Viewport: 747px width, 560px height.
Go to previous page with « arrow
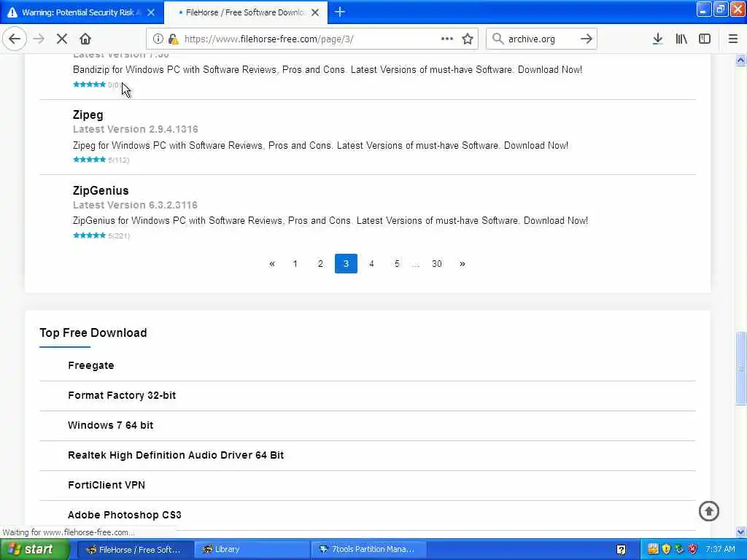[271, 264]
